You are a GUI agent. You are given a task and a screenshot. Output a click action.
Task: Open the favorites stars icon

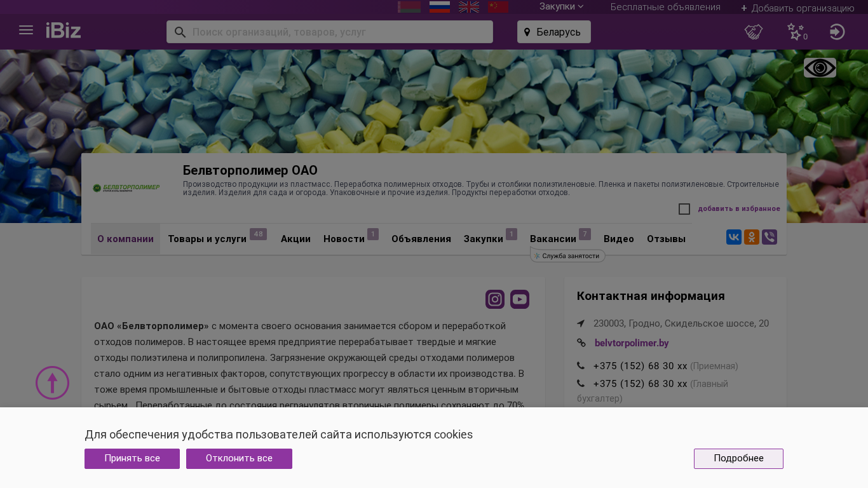pyautogui.click(x=797, y=32)
